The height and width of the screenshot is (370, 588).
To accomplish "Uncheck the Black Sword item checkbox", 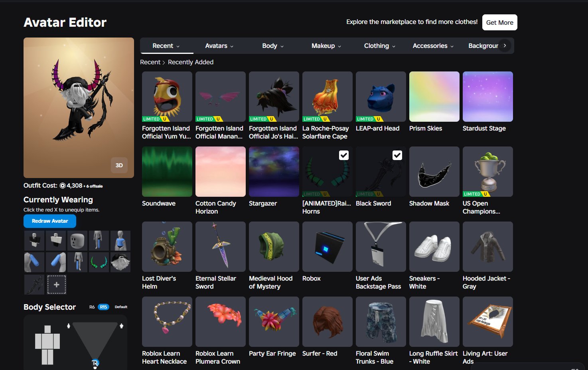I will tap(397, 155).
